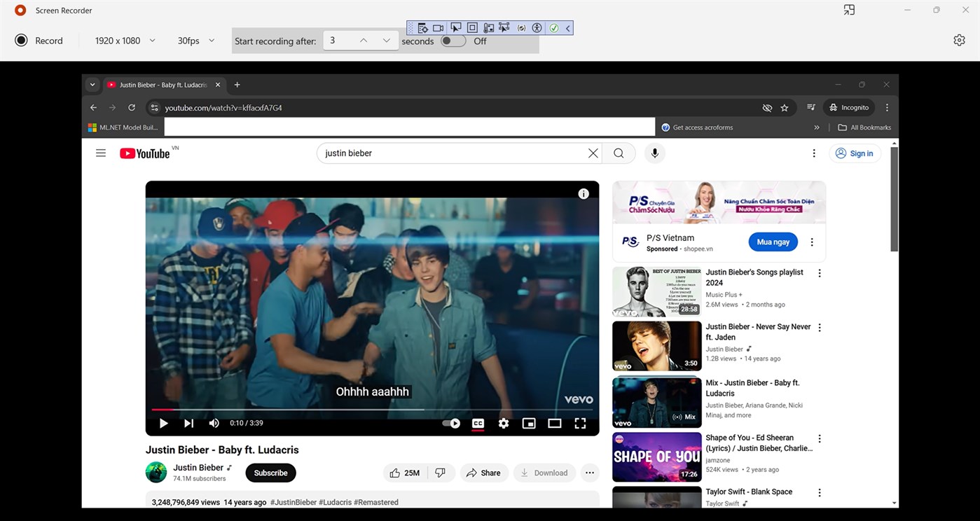The height and width of the screenshot is (521, 980).
Task: Click the video camera icon on floating toolbar
Action: [x=438, y=27]
